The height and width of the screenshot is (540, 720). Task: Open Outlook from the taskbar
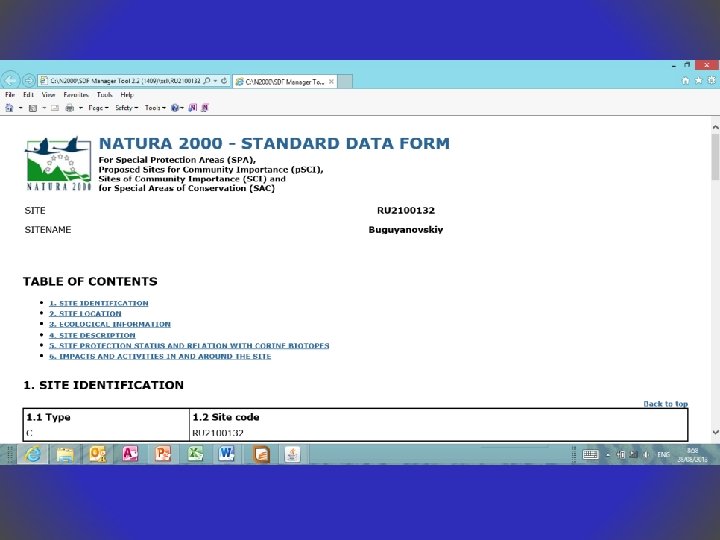97,455
